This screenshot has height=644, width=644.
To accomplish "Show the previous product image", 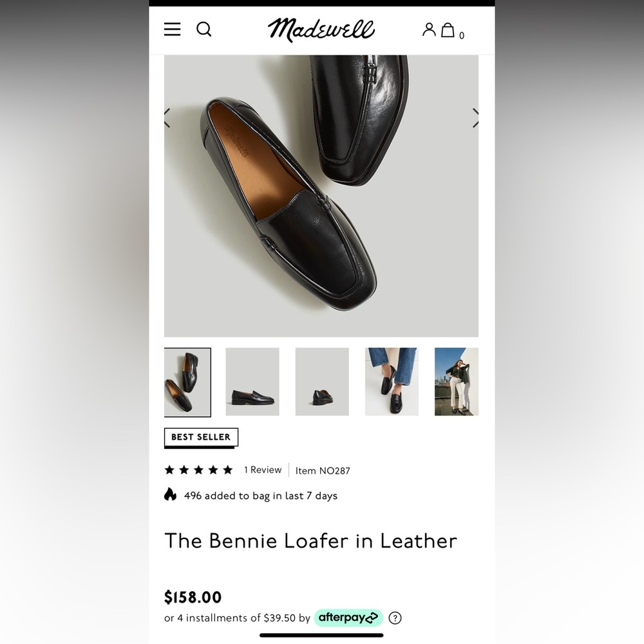I will (167, 118).
